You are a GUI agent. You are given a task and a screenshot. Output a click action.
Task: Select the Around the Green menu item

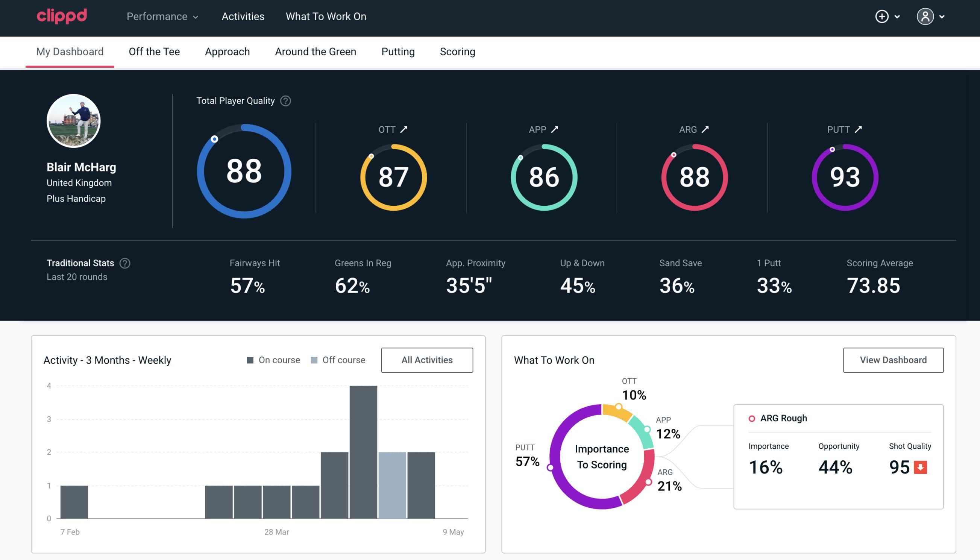(316, 52)
